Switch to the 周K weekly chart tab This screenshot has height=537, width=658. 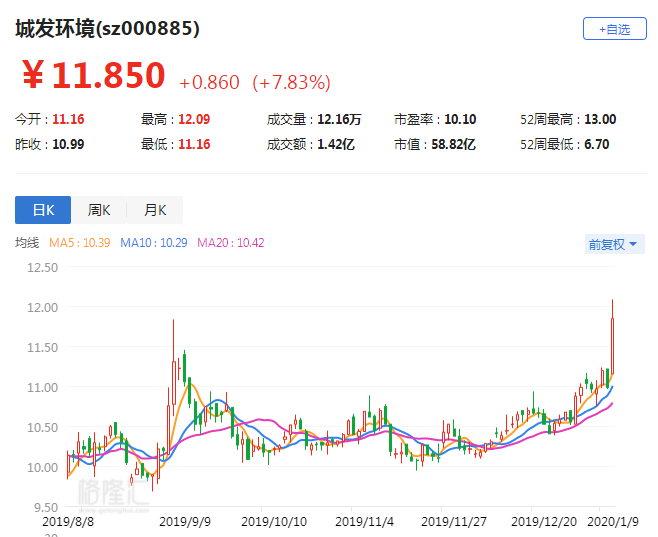coord(99,210)
